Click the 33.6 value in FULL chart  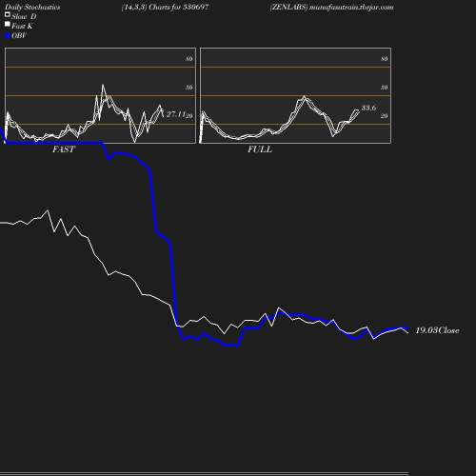pos(368,108)
